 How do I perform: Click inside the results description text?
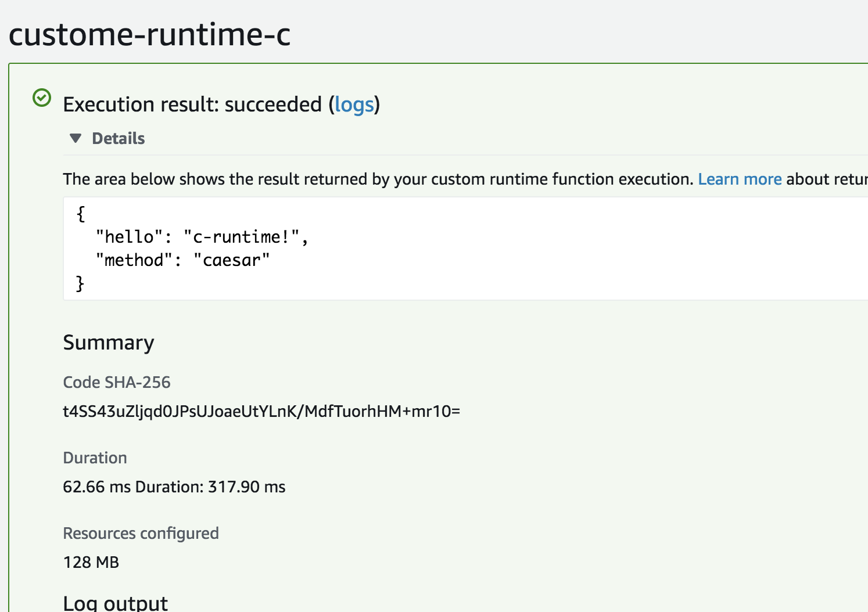[378, 179]
